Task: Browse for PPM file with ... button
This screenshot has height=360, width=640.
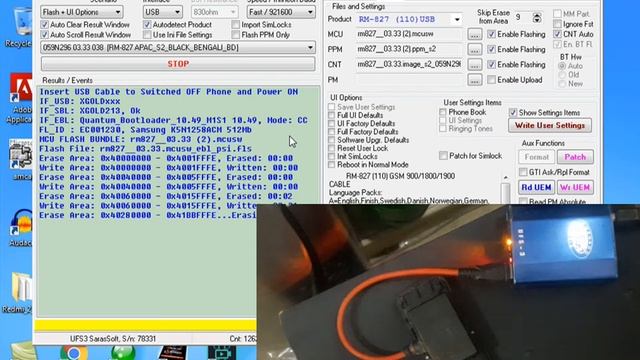Action: coord(474,49)
